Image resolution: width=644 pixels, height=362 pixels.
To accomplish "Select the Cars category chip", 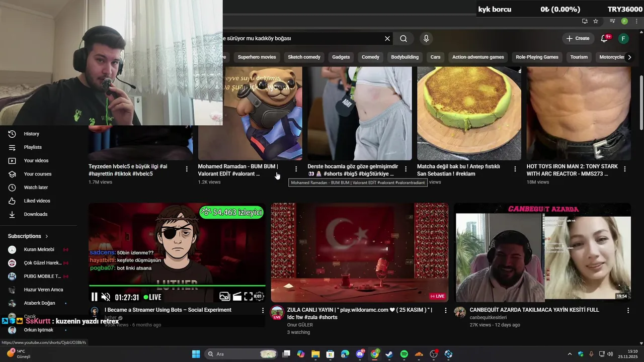I will 435,57.
